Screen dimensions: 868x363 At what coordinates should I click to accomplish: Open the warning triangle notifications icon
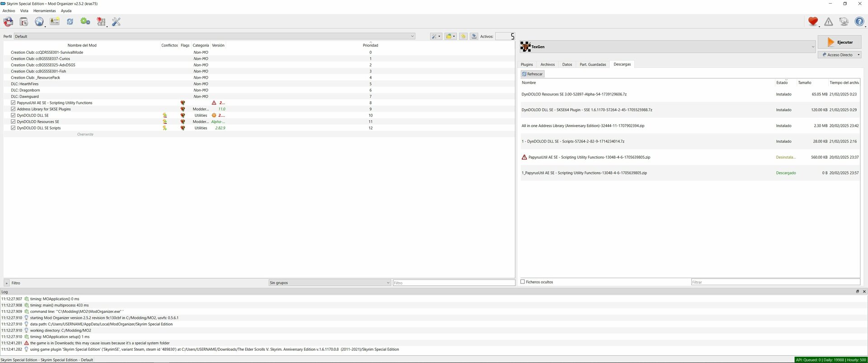(828, 21)
